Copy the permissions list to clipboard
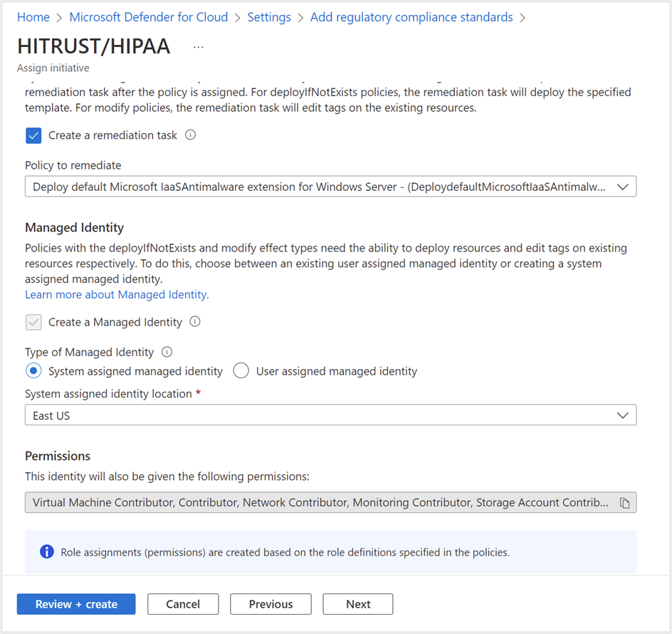 [624, 503]
